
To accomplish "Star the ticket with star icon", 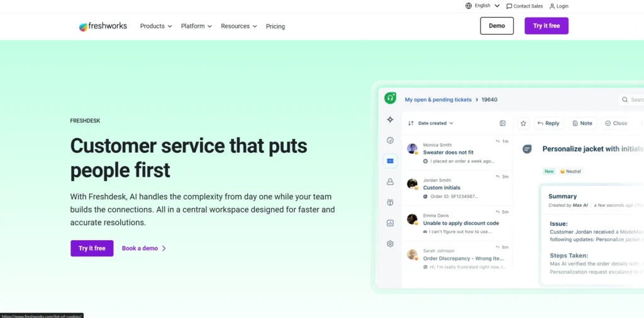I will 523,123.
